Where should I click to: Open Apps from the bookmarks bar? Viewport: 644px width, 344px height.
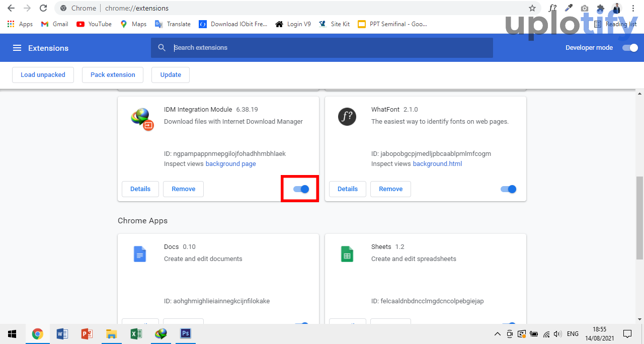(x=20, y=24)
